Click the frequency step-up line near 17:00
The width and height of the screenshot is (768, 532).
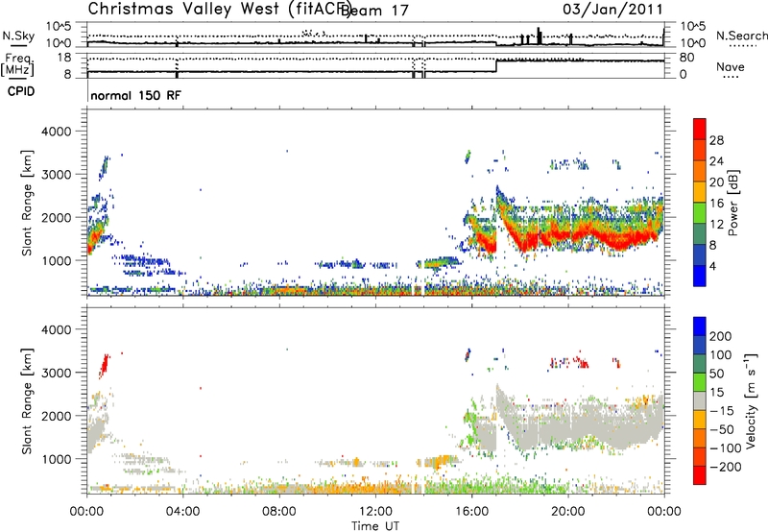pyautogui.click(x=496, y=66)
